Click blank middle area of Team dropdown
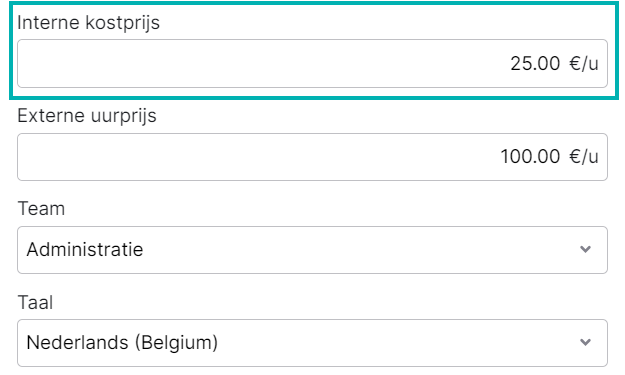This screenshot has width=625, height=375. [359, 250]
